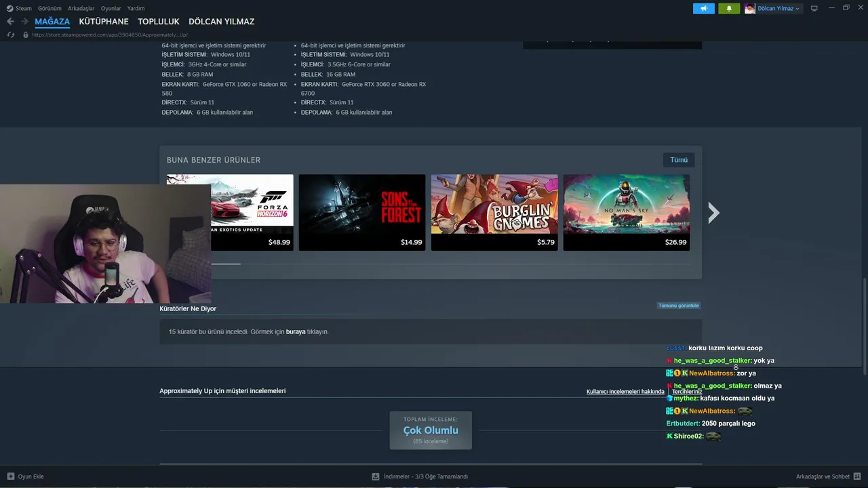Click the plus icon beside Oyun Ekle

pos(11,476)
